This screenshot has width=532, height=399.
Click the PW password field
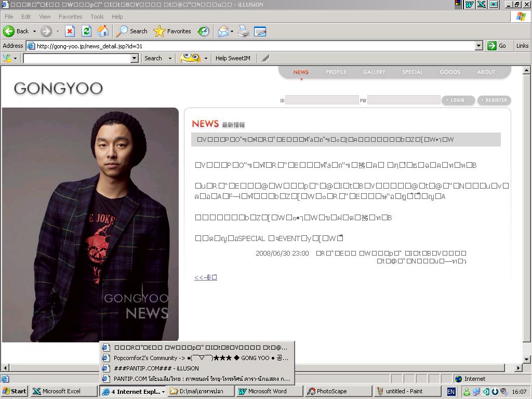click(404, 100)
